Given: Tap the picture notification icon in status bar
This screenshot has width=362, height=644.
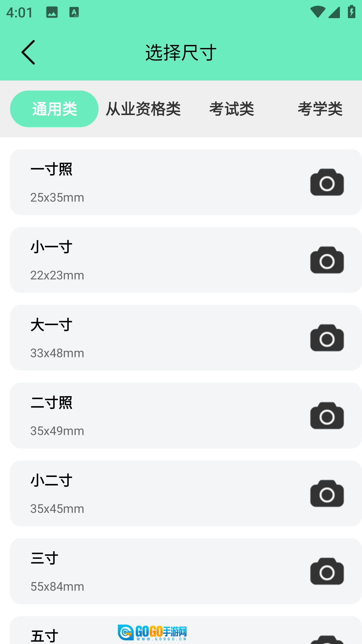Looking at the screenshot, I should [x=52, y=12].
